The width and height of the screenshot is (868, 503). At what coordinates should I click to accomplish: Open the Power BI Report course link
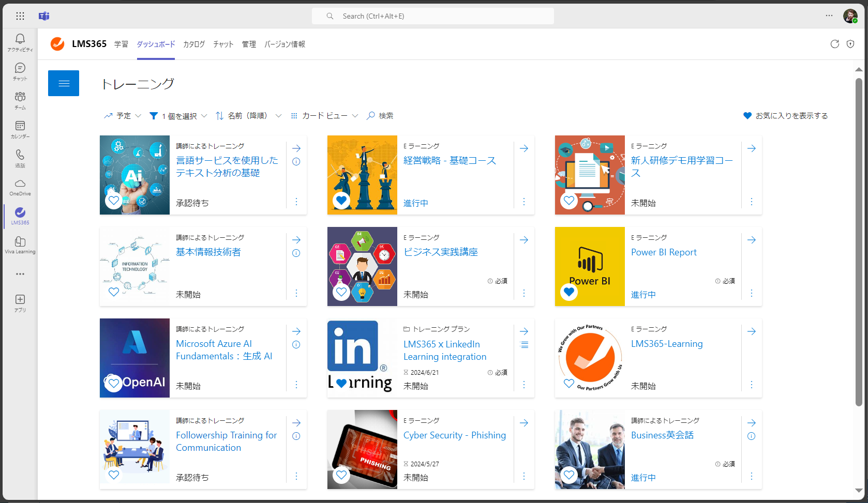coord(664,252)
